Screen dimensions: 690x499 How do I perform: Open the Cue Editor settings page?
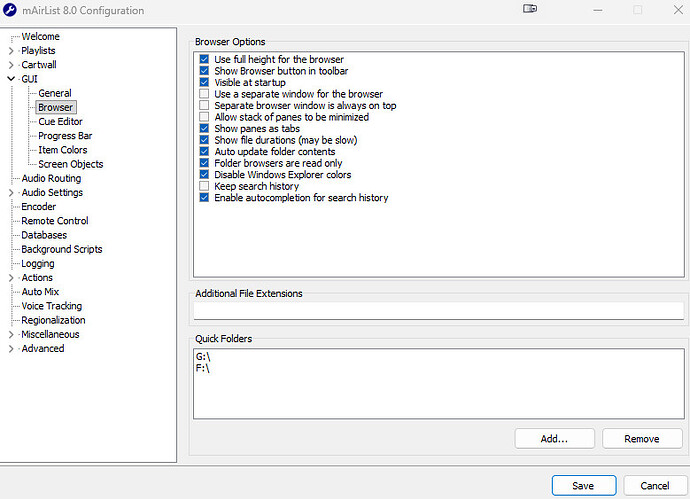coord(60,121)
